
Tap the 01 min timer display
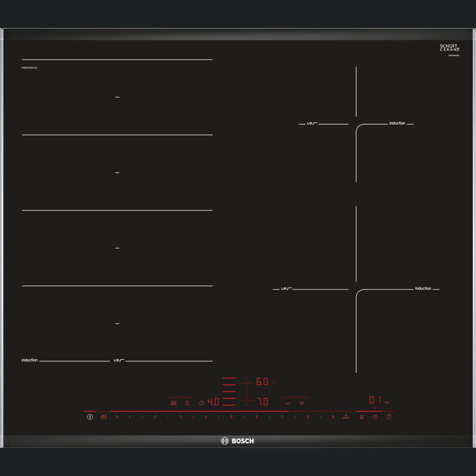tap(375, 399)
